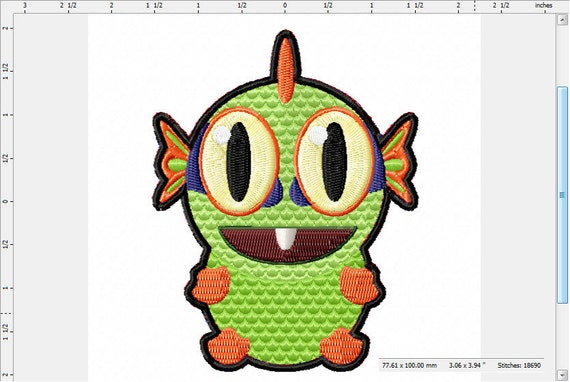Screen dimensions: 570x382
Task: Click the "77.61 x 100.00 mm" size readout
Action: [409, 365]
